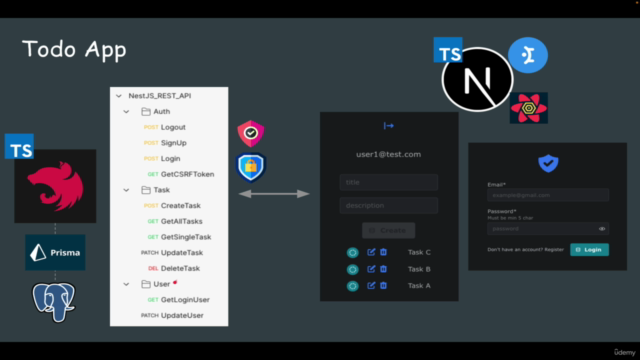Screen dimensions: 640x360
Task: Select the GET GetSingleTask request
Action: 179,237
